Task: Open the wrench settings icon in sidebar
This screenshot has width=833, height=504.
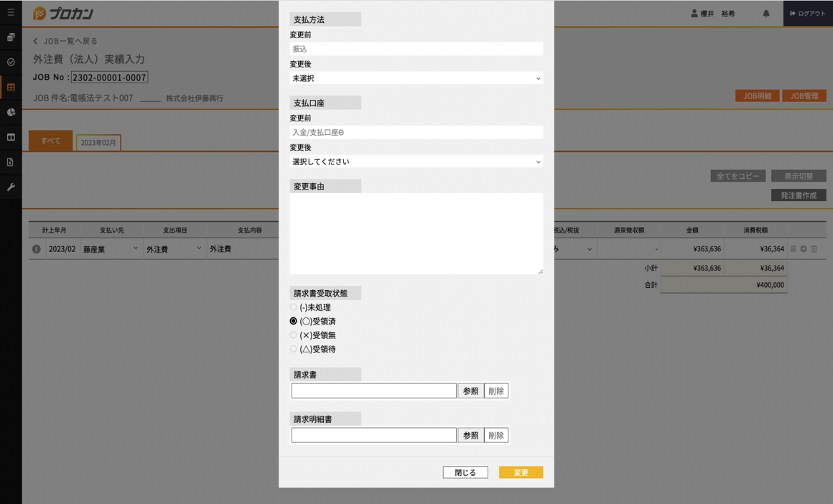Action: [11, 187]
